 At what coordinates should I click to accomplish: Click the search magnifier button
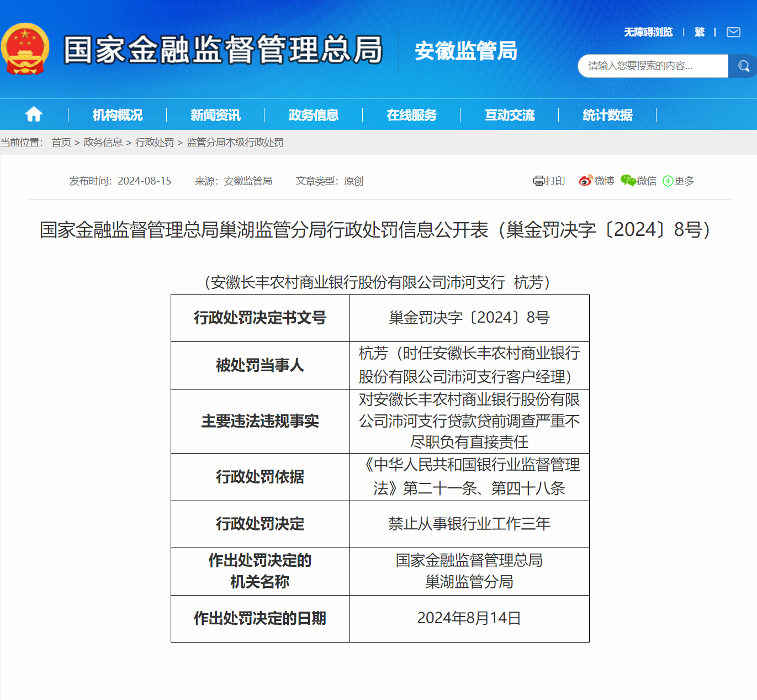click(743, 66)
